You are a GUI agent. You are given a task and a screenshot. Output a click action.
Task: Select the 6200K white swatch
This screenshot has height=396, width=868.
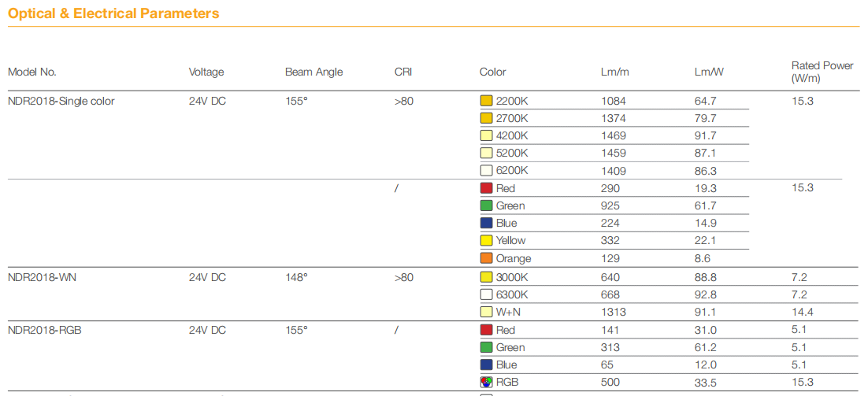pos(485,171)
